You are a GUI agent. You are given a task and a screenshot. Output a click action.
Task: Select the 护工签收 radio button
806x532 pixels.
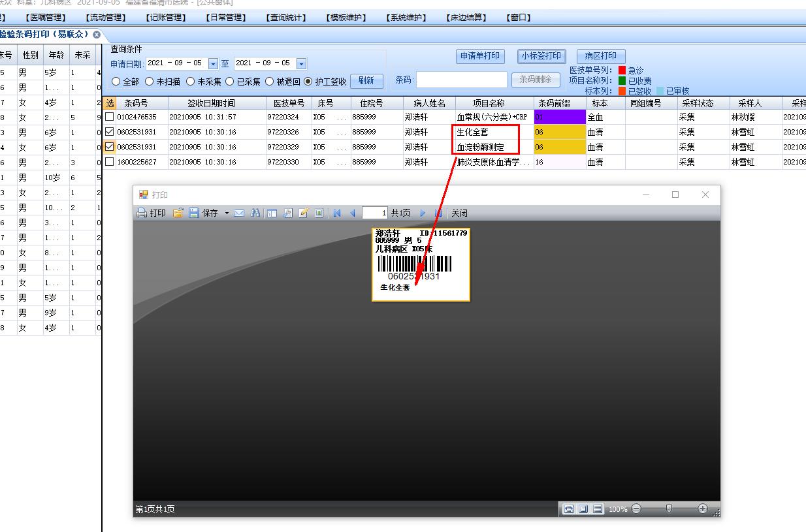click(308, 82)
